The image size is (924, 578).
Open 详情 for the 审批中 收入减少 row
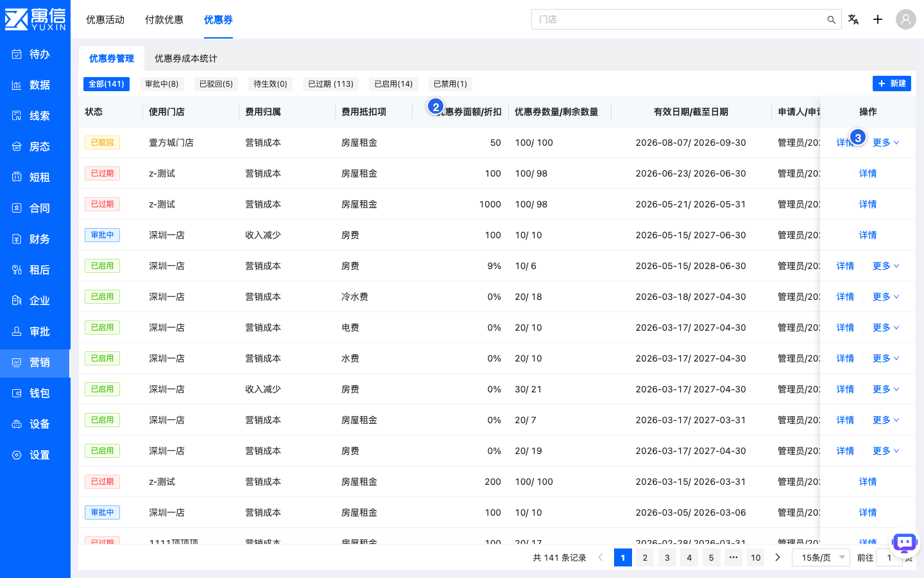pyautogui.click(x=868, y=235)
